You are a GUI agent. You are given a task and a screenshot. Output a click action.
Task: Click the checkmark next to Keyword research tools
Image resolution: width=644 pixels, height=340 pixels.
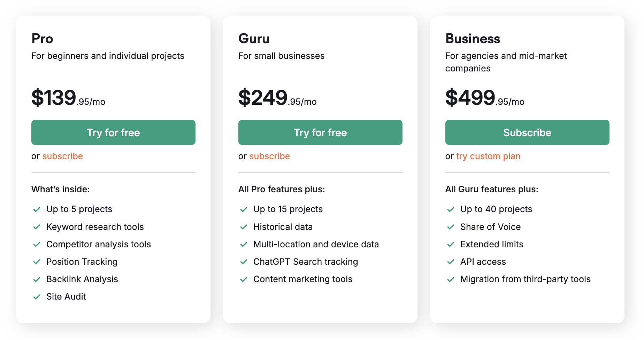pos(37,227)
